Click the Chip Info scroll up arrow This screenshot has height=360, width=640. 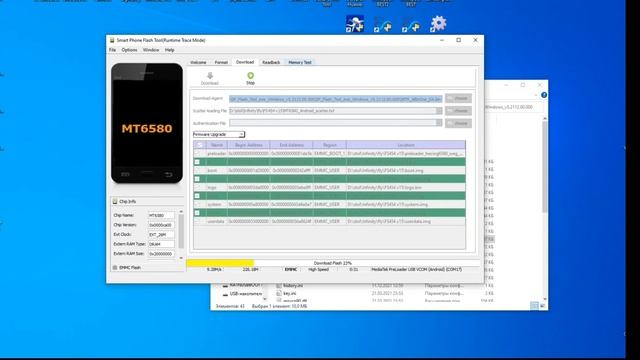181,212
